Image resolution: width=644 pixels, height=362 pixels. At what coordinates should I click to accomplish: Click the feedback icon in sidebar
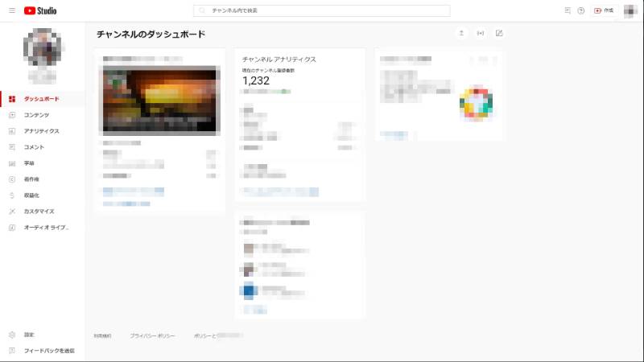pos(12,351)
